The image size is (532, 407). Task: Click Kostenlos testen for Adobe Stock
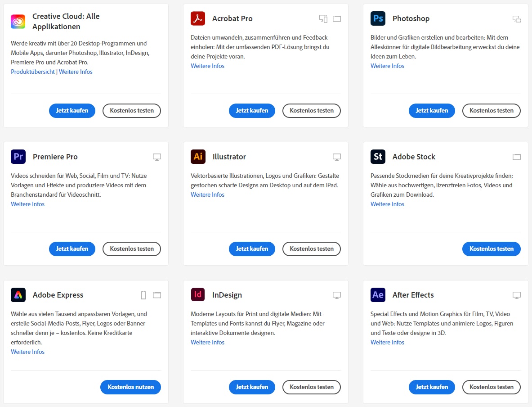point(491,249)
